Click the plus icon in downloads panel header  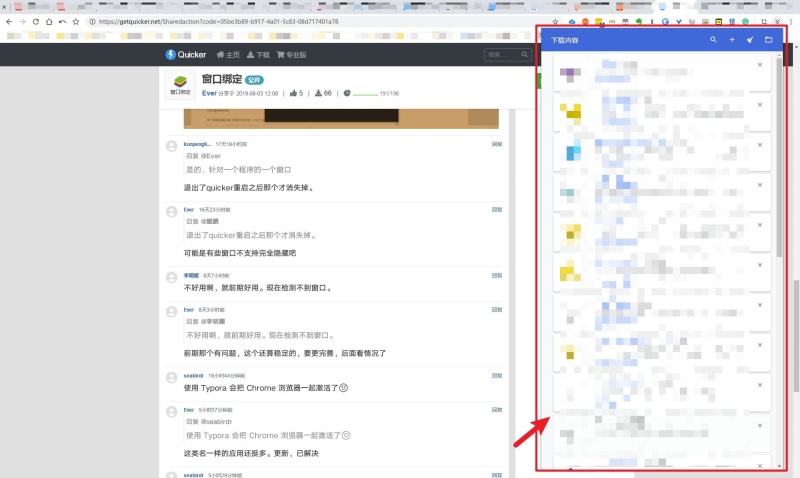[x=732, y=40]
